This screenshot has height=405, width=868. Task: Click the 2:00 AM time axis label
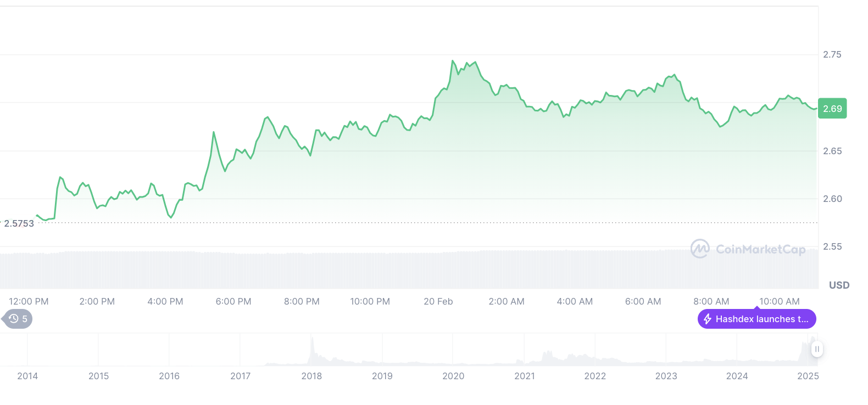pos(507,301)
